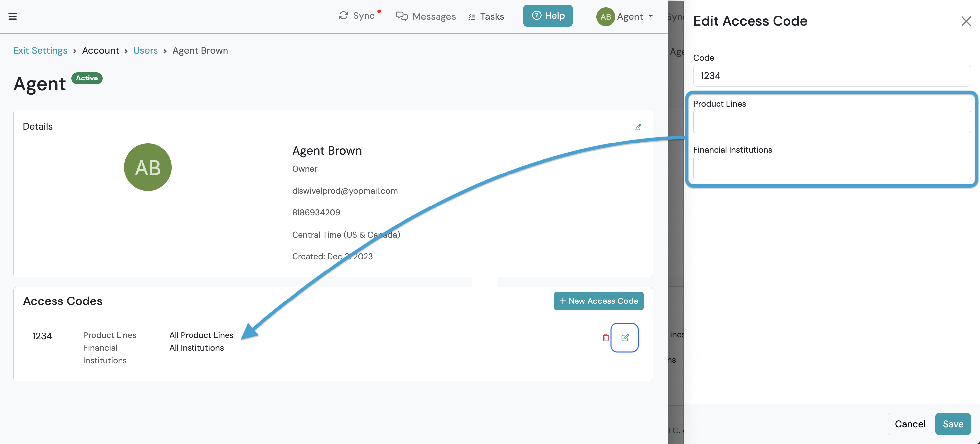This screenshot has height=444, width=980.
Task: Click phone number 8186934209
Action: [x=316, y=212]
